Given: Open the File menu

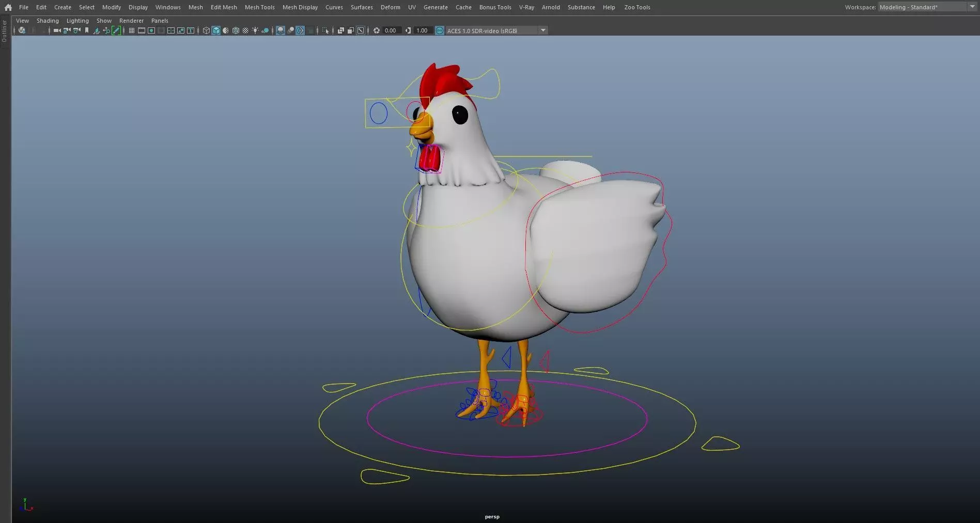Looking at the screenshot, I should tap(24, 7).
